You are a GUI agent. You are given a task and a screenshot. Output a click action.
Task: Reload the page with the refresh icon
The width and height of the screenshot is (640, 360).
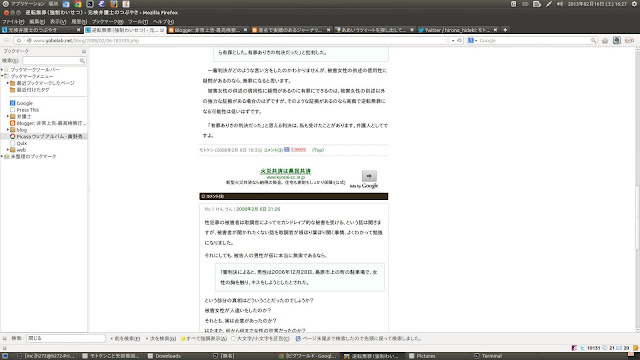pyautogui.click(x=459, y=40)
